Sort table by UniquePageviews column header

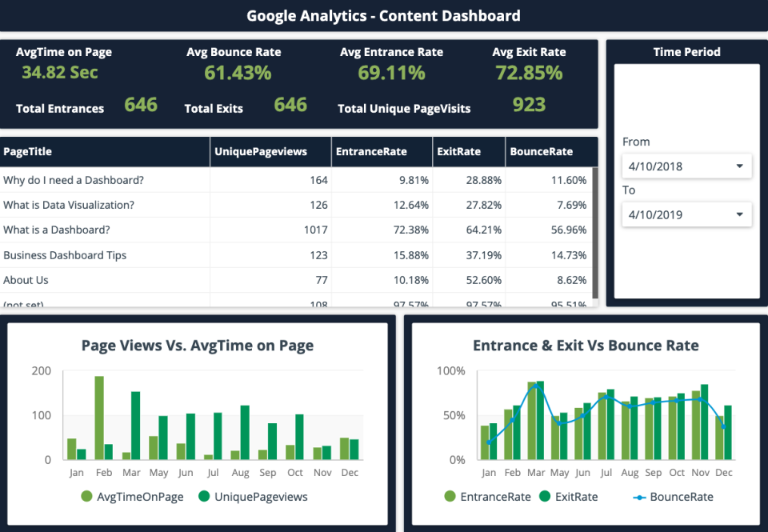tap(271, 152)
